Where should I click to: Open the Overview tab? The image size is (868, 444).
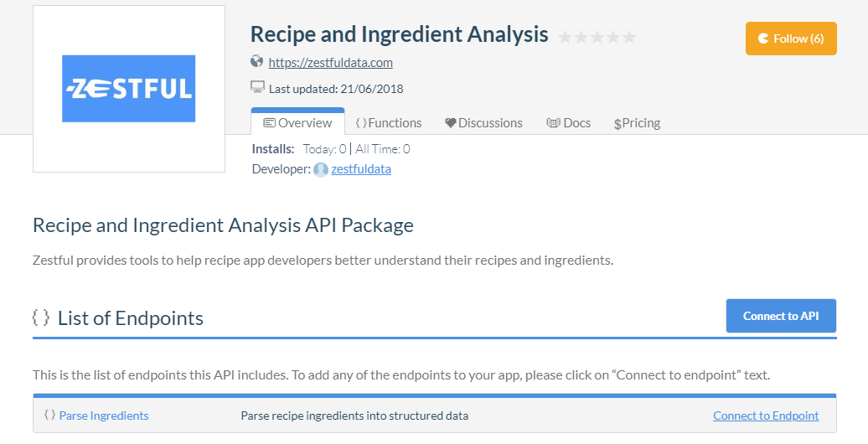[x=297, y=123]
